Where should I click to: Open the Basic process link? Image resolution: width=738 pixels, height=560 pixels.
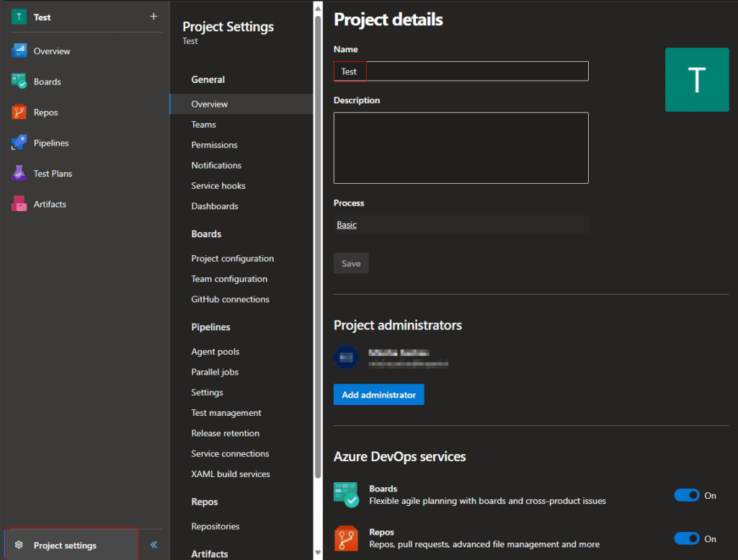tap(347, 225)
